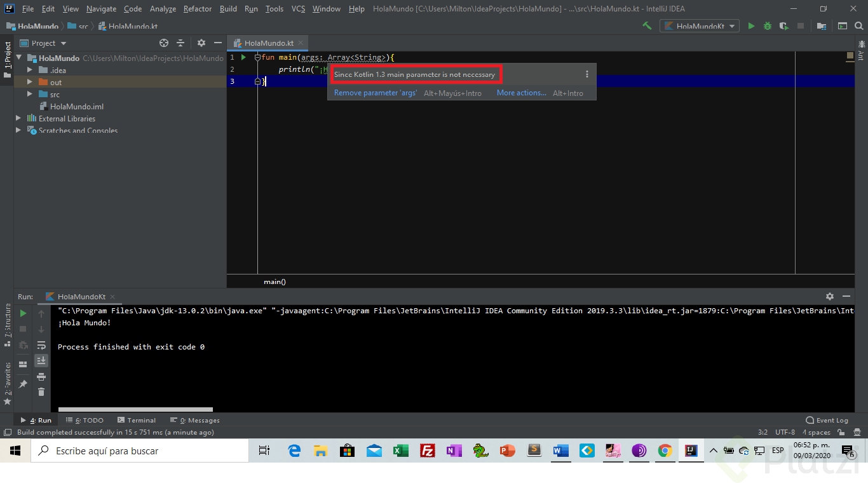Open Excel from the taskbar

(x=401, y=451)
